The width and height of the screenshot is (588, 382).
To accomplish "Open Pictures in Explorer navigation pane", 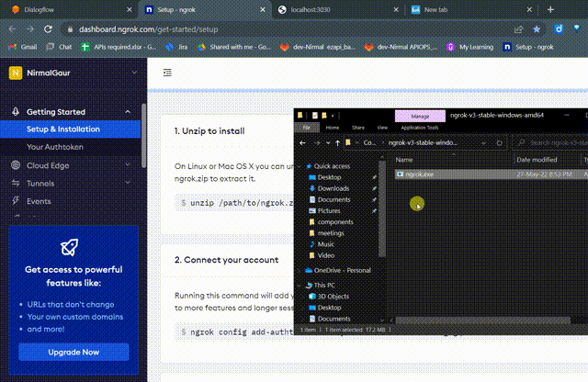I will click(329, 210).
